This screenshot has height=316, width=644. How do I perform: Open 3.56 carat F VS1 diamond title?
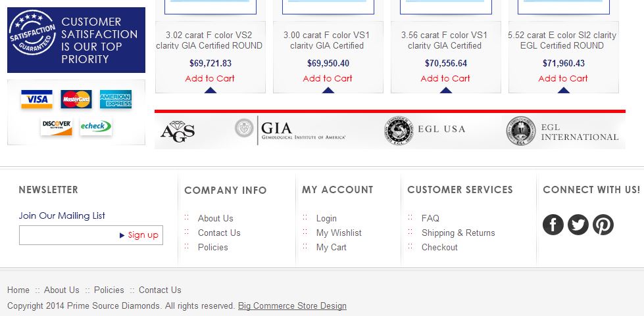[445, 40]
